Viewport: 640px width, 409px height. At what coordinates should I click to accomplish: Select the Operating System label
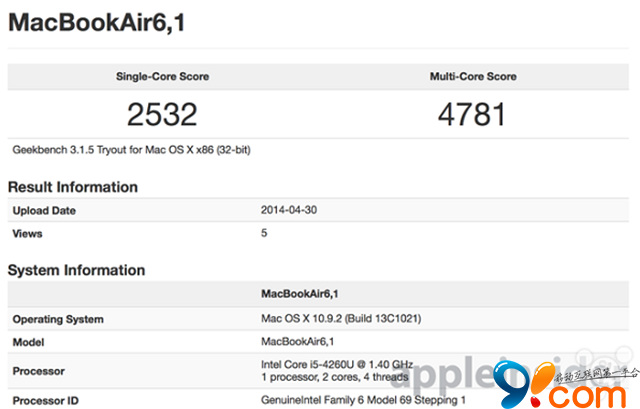point(58,319)
